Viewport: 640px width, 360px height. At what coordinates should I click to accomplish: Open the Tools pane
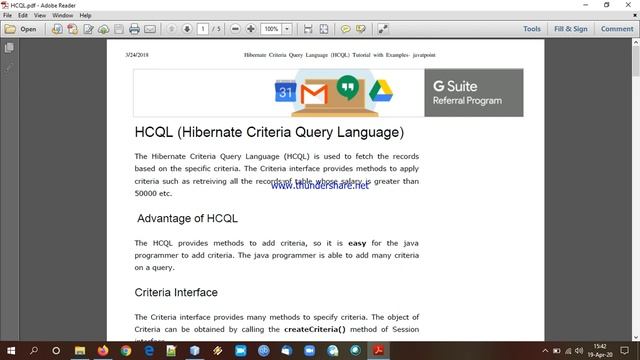pyautogui.click(x=532, y=29)
